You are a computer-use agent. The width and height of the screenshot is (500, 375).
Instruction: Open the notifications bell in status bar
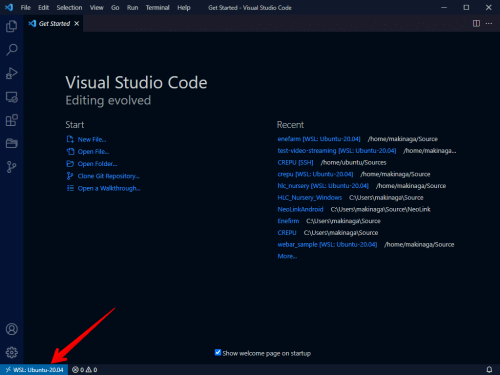pos(489,369)
